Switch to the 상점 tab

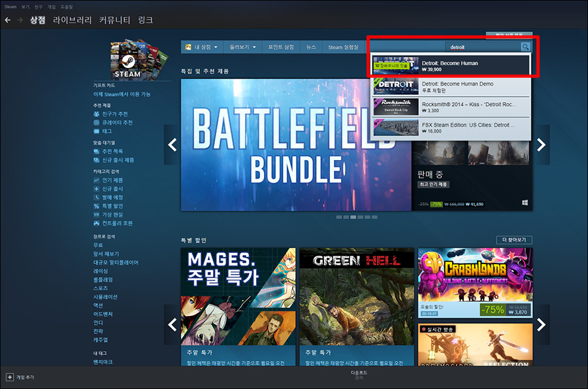click(x=37, y=20)
